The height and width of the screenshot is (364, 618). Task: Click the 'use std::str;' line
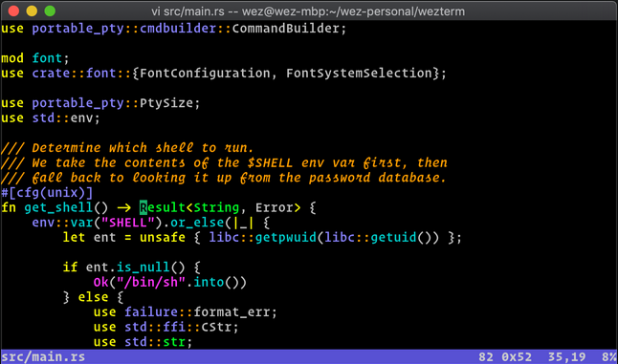pyautogui.click(x=143, y=342)
